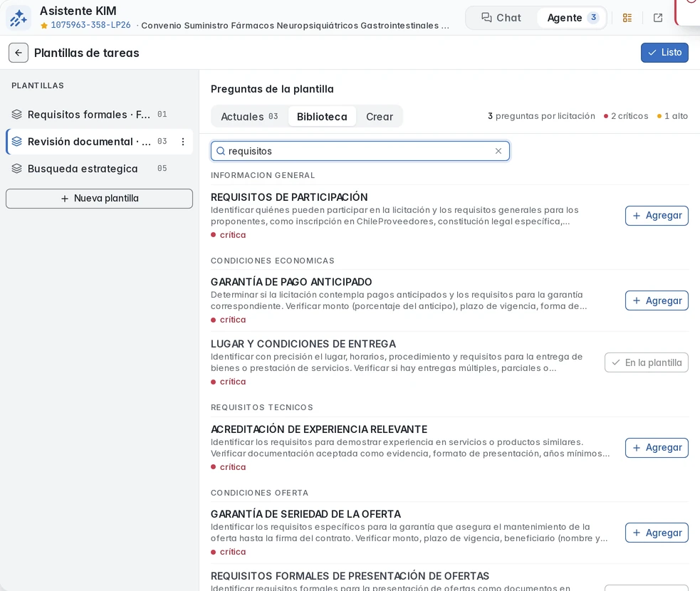The height and width of the screenshot is (591, 700).
Task: Click the layers icon of Requisitos formales template
Action: [16, 114]
